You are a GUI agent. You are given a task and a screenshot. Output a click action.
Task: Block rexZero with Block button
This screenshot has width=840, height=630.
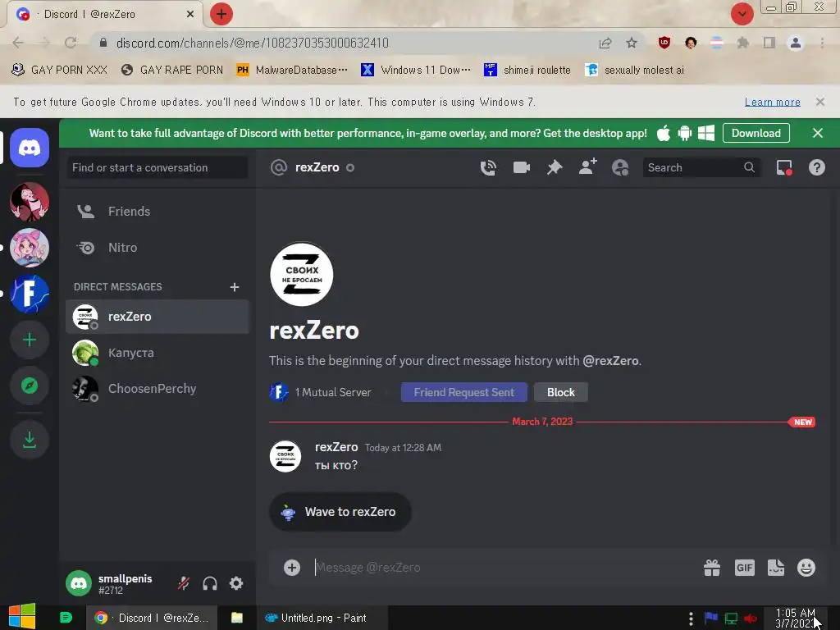point(561,392)
